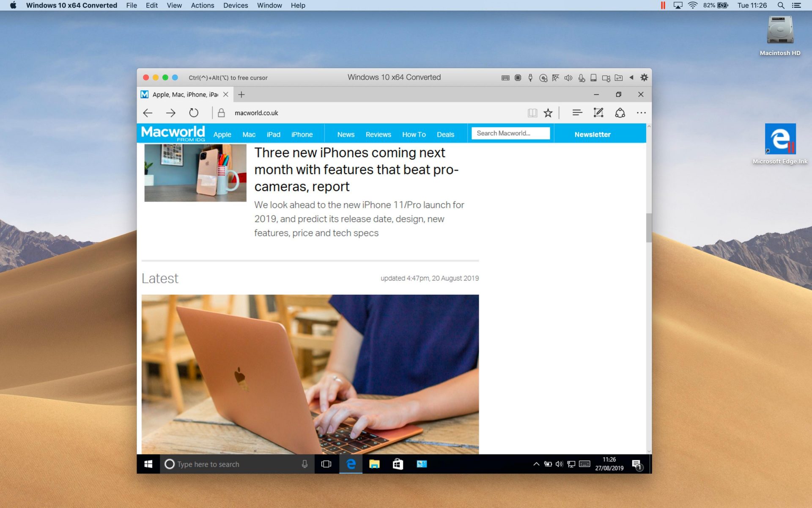Open the shared folders icon in VM toolbar
This screenshot has width=812, height=508.
click(x=619, y=77)
